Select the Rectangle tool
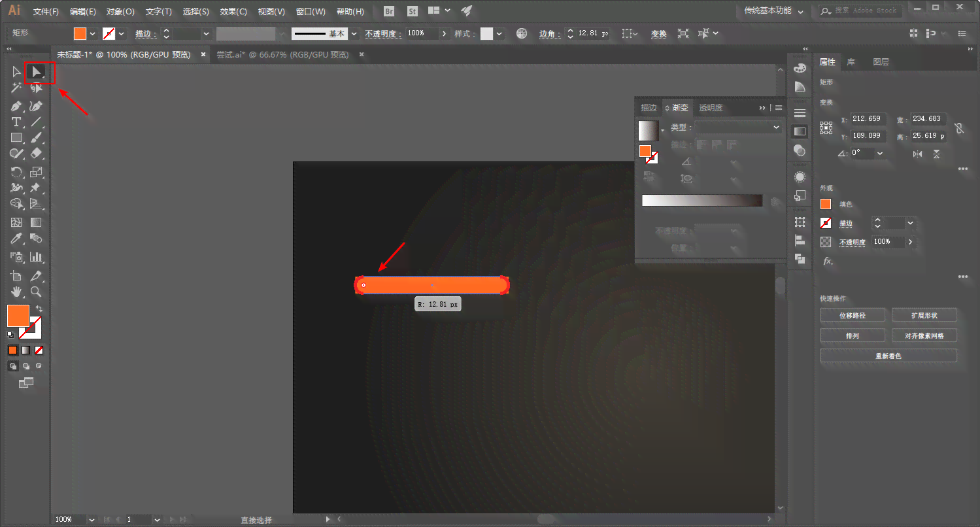The image size is (980, 527). (17, 138)
